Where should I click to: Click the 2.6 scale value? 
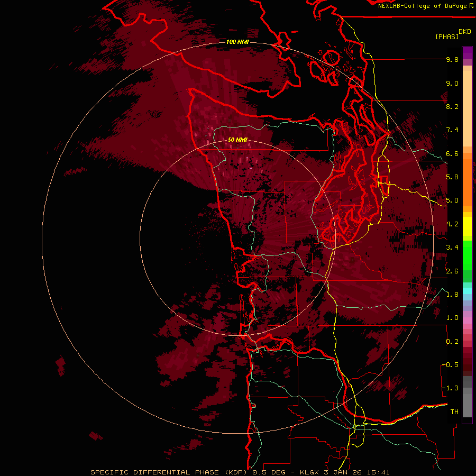click(x=452, y=271)
